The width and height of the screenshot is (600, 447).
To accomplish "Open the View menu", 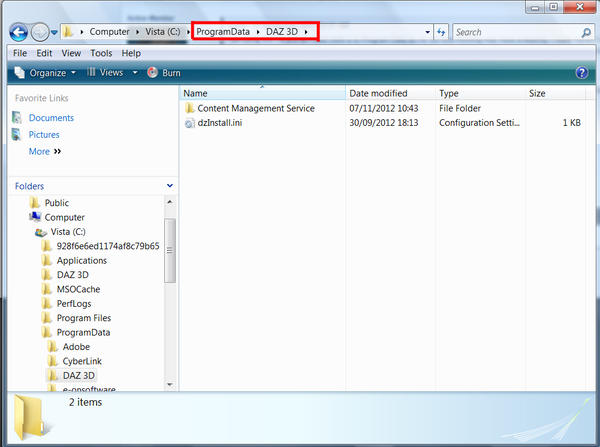I will point(71,53).
